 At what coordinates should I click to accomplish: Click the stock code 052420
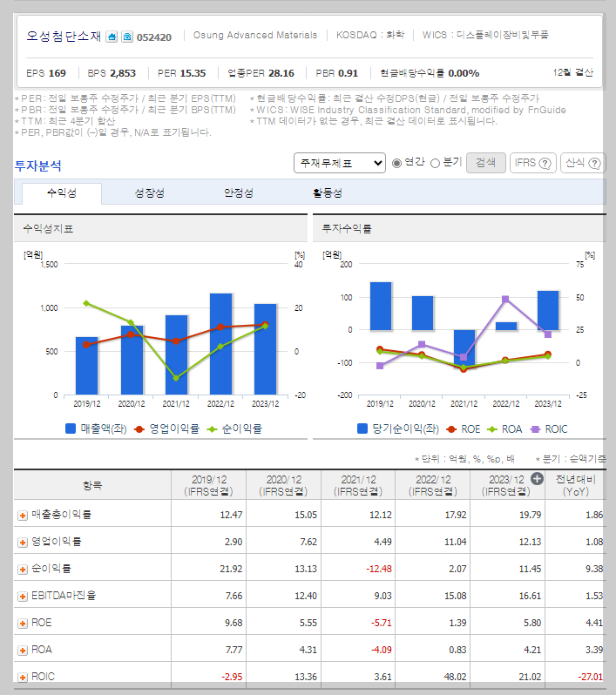pyautogui.click(x=154, y=37)
